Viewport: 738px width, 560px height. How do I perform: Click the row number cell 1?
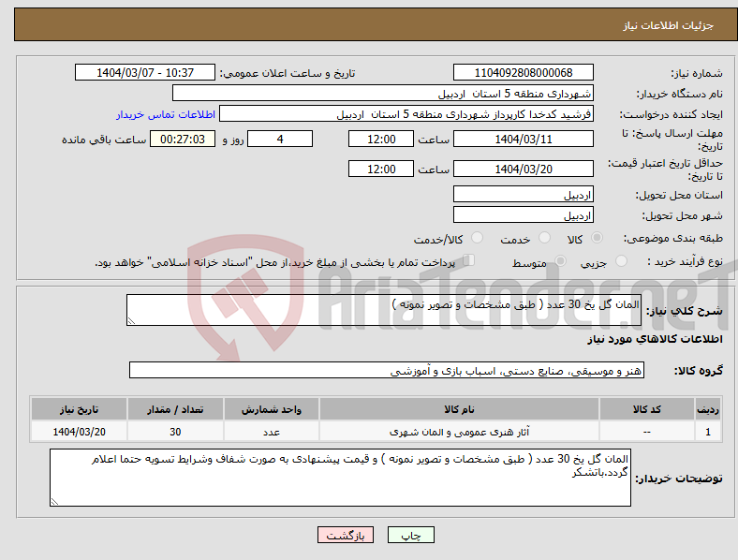(x=708, y=431)
